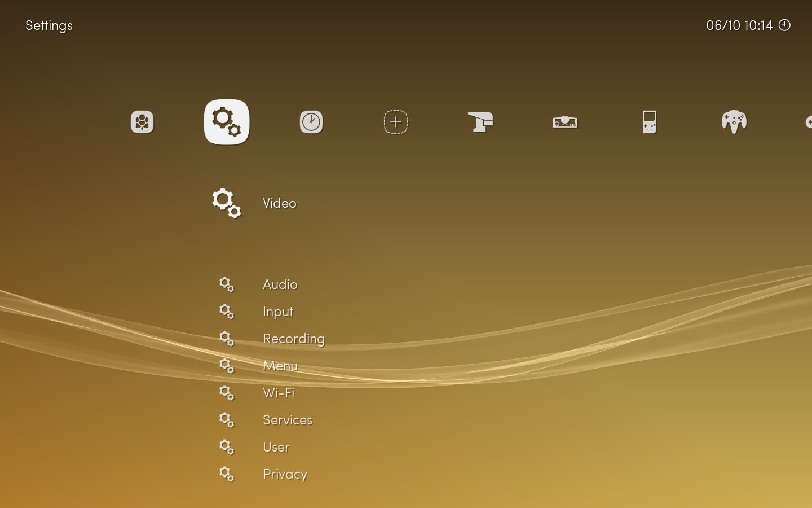Click the console icon left of Game Boy
The image size is (812, 508).
(565, 122)
